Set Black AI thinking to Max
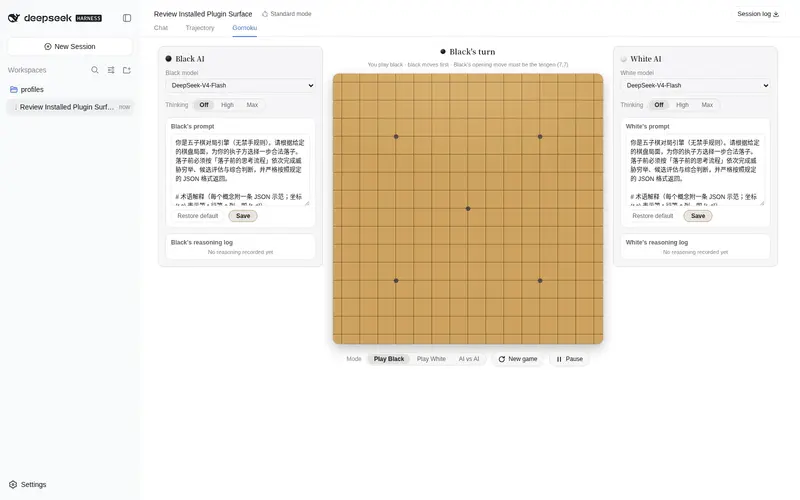 pos(252,105)
